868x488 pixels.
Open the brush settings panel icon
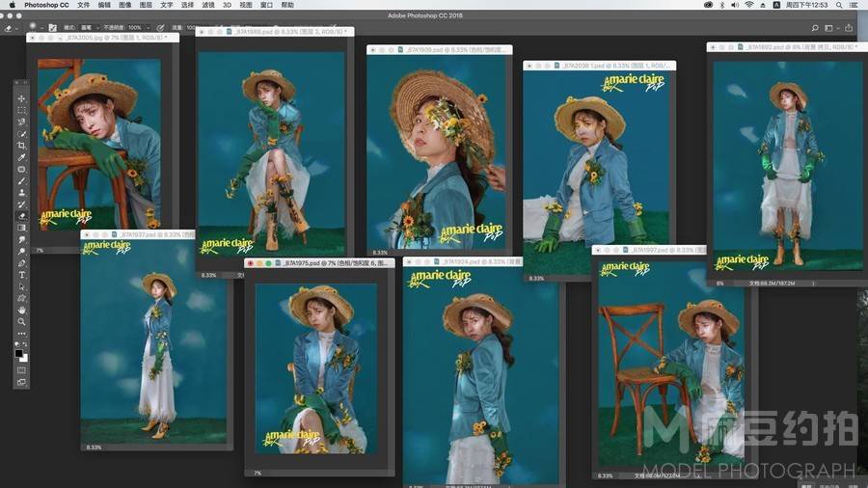(x=53, y=27)
